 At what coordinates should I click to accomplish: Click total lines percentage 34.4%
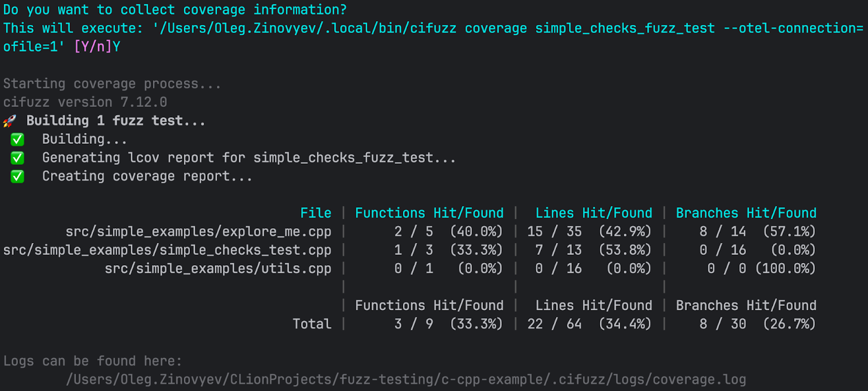click(625, 324)
